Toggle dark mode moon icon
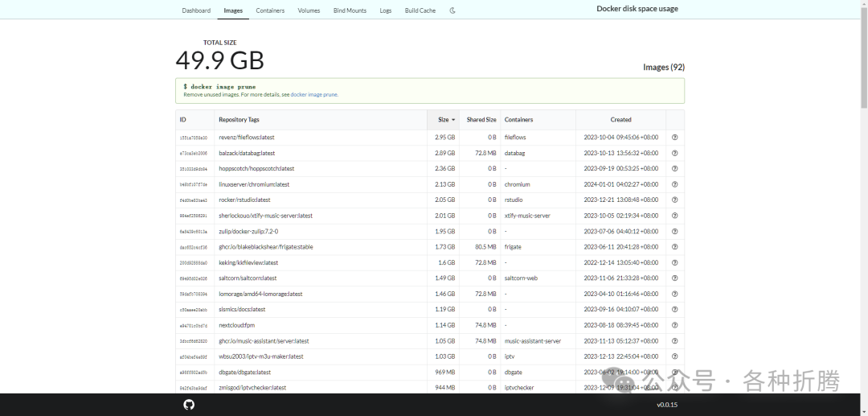Image resolution: width=868 pixels, height=416 pixels. (452, 10)
